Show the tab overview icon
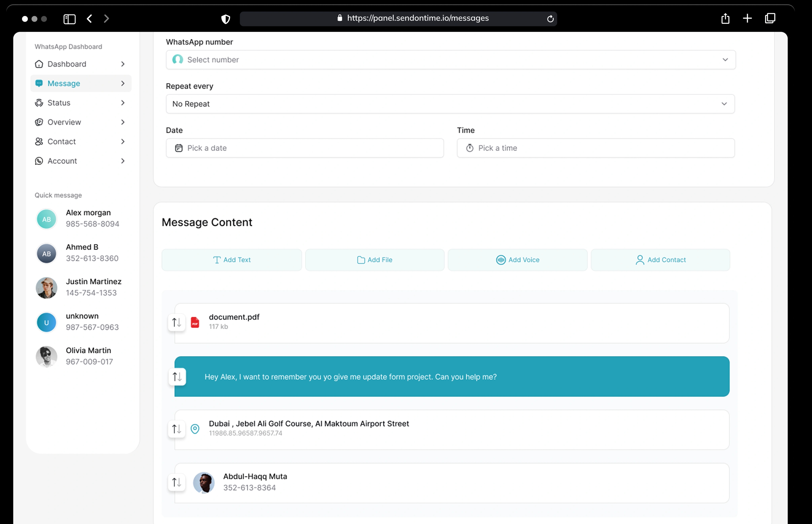The image size is (812, 524). (770, 18)
